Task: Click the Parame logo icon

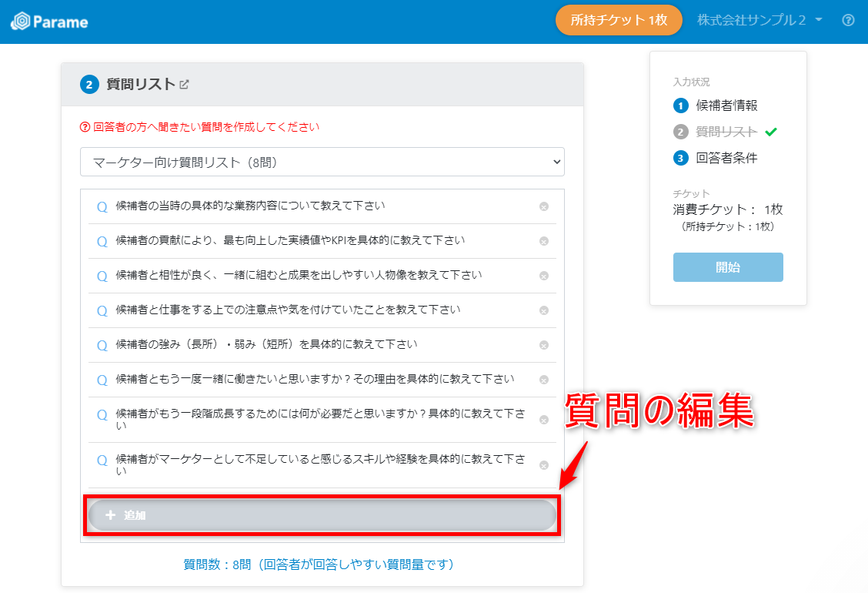Action: pyautogui.click(x=21, y=22)
